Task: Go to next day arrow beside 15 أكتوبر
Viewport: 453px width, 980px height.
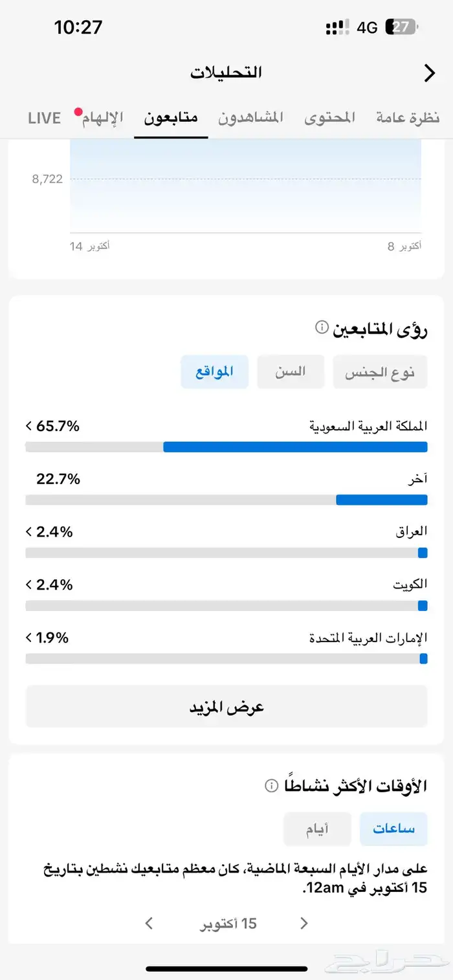Action: [149, 923]
